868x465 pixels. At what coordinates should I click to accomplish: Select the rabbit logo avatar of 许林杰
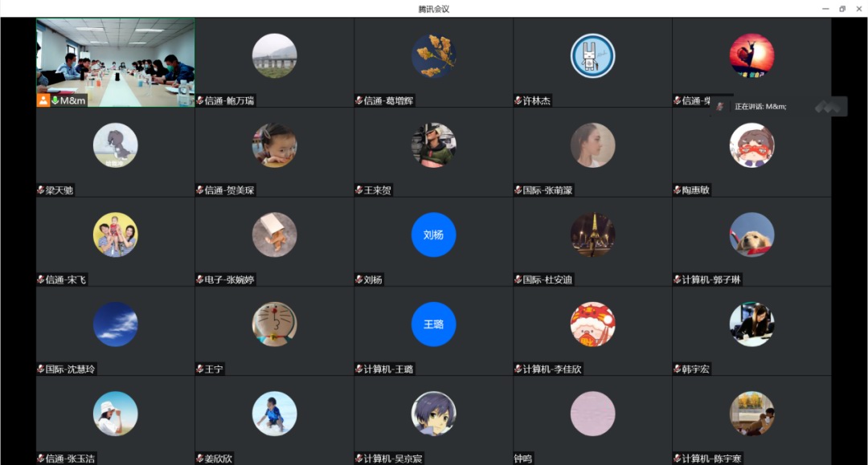(592, 56)
